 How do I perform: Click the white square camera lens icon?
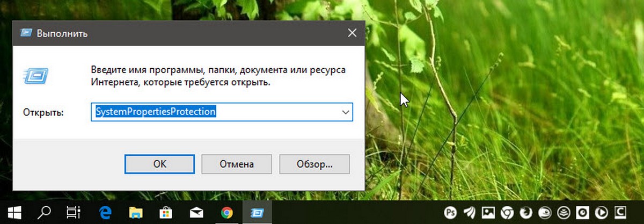pos(583,213)
